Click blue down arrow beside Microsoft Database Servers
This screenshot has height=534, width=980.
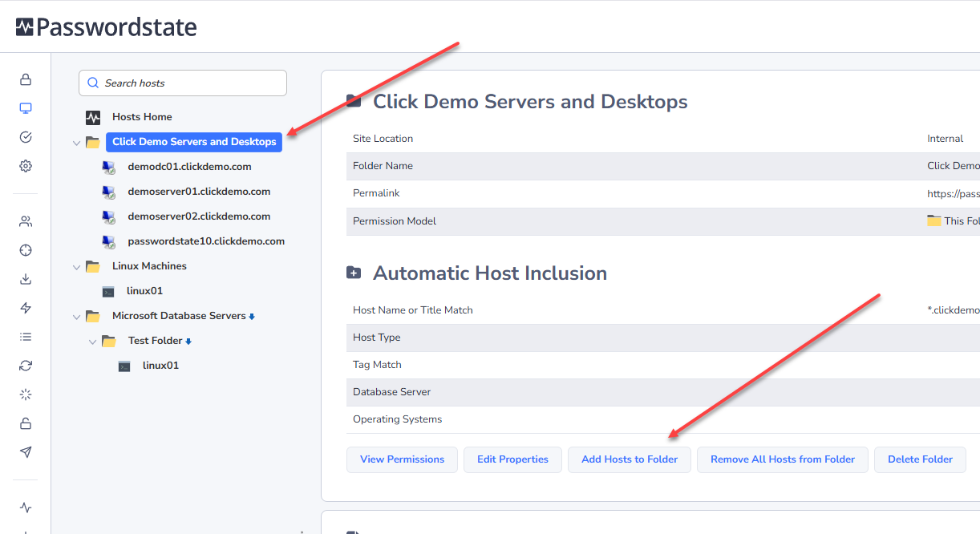pyautogui.click(x=252, y=317)
